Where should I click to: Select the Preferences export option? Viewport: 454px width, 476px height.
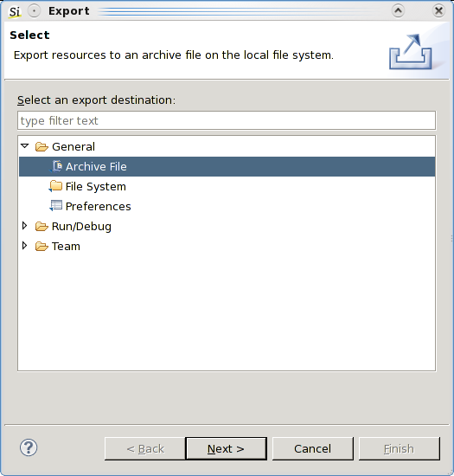[98, 207]
